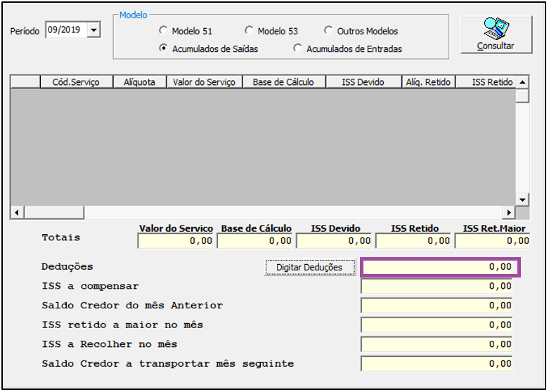Click the Consultar button with computer icon
This screenshot has width=549, height=392.
[496, 34]
